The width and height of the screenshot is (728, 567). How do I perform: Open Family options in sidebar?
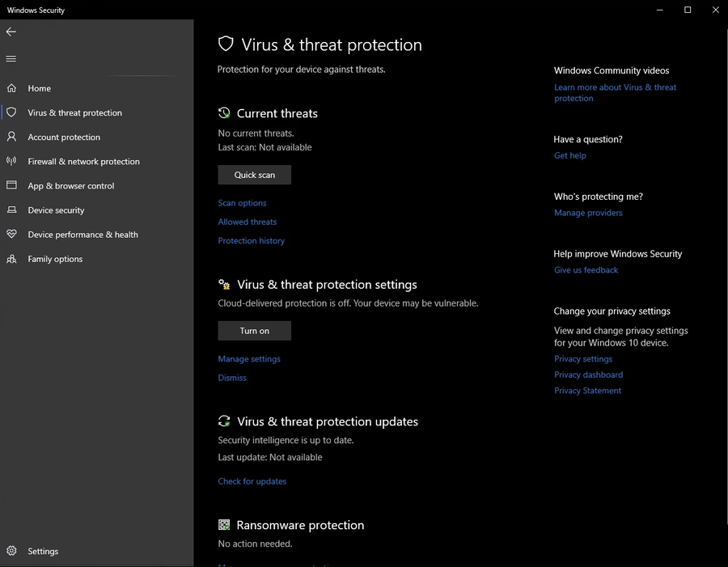click(x=55, y=259)
